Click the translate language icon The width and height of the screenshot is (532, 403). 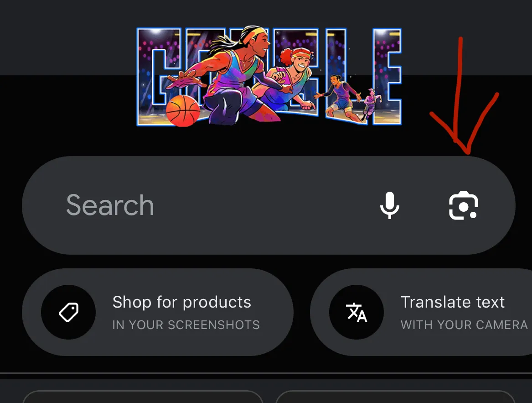356,312
